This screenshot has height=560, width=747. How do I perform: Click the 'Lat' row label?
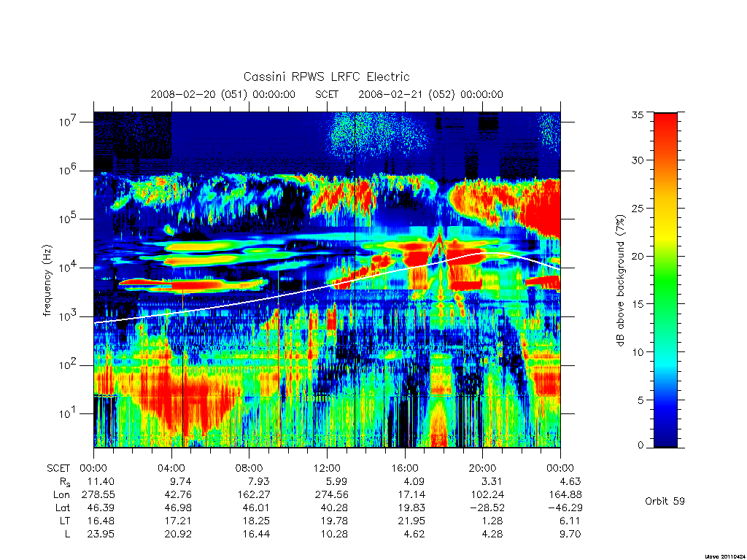[63, 507]
